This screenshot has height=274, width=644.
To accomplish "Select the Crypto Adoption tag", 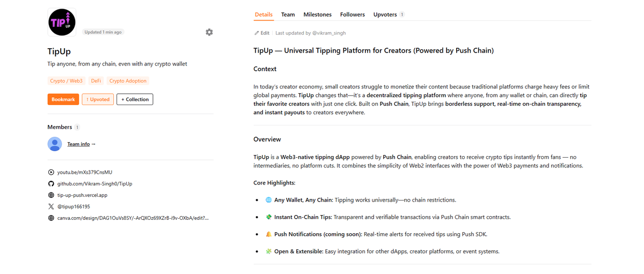I will [128, 81].
